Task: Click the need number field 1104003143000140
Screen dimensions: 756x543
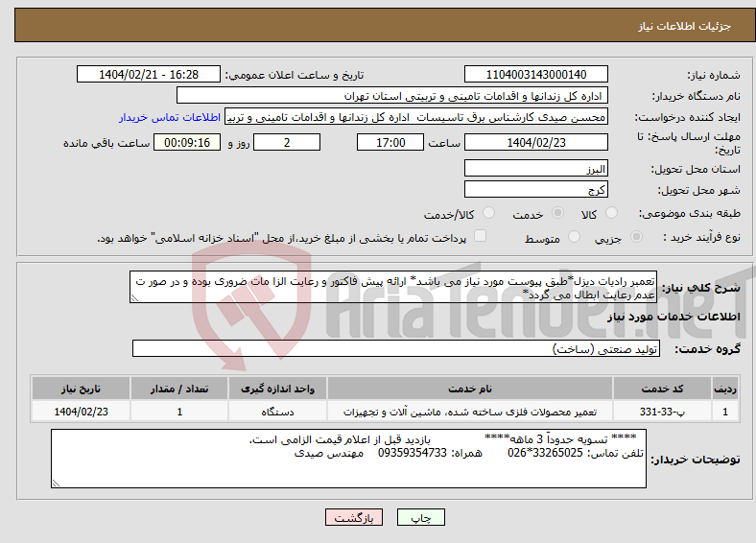Action: [x=536, y=74]
